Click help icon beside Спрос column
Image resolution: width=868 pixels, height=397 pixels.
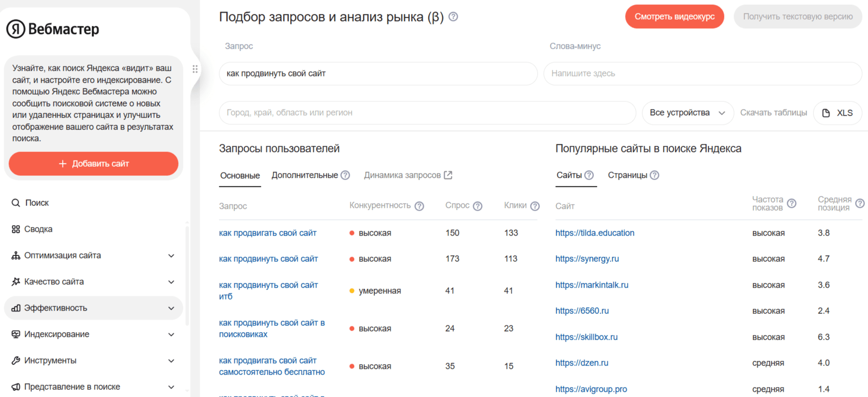point(477,206)
